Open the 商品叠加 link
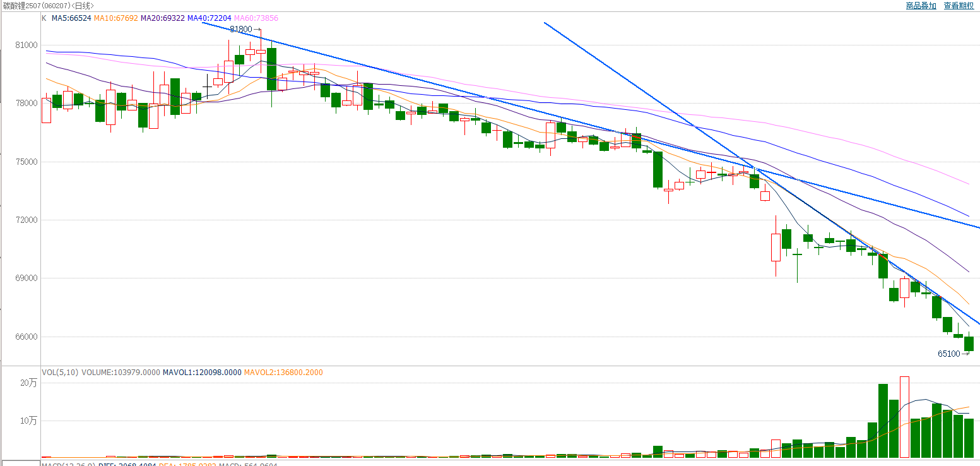Viewport: 980px width, 466px height. click(x=921, y=6)
